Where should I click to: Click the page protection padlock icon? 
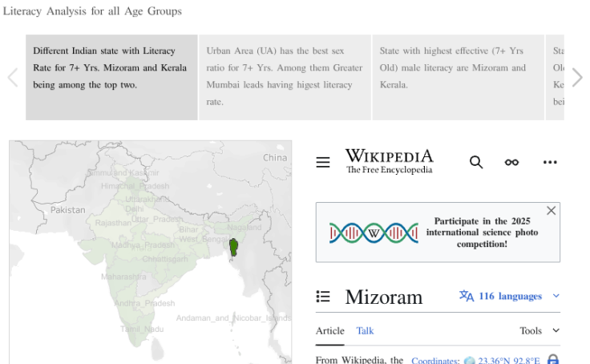(x=552, y=360)
